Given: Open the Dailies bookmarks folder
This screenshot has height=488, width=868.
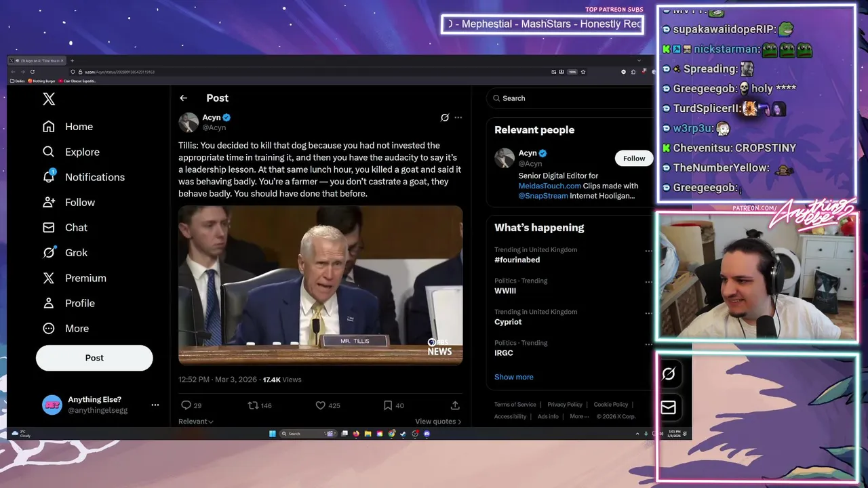Looking at the screenshot, I should 17,81.
